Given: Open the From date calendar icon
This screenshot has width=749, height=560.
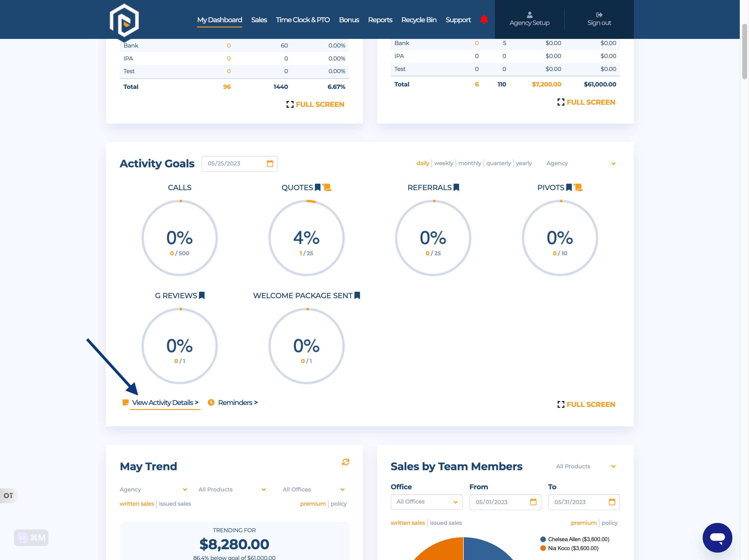Looking at the screenshot, I should click(x=533, y=502).
